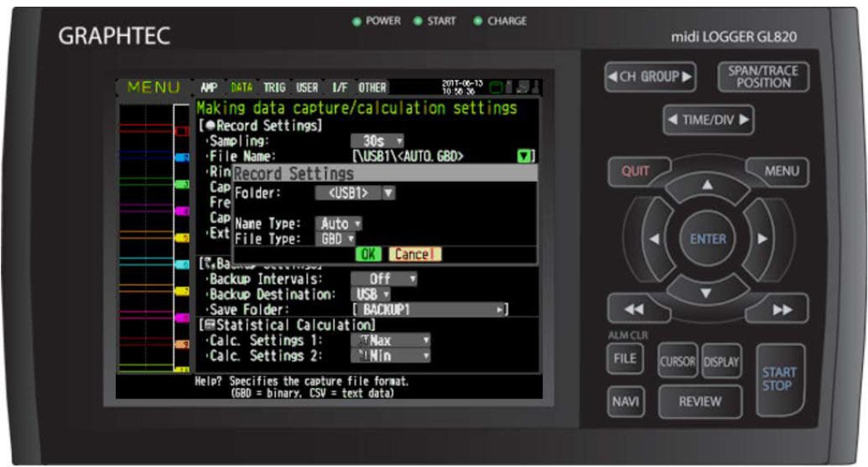Click OK in Record Settings dialog
Screen dimensions: 868x467
coord(368,255)
